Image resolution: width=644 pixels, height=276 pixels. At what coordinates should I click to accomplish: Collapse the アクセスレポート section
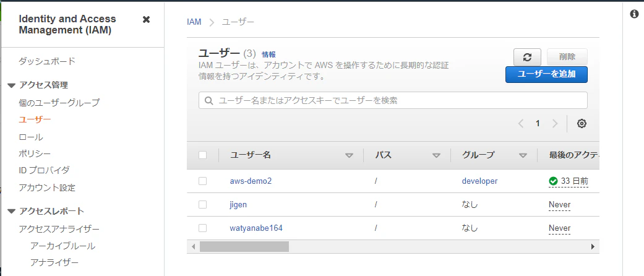click(x=12, y=212)
